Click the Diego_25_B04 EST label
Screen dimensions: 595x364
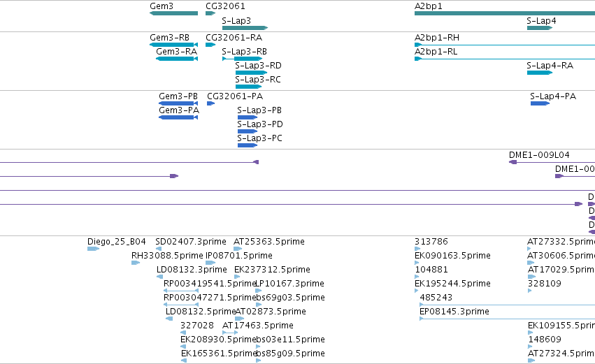[x=117, y=242]
